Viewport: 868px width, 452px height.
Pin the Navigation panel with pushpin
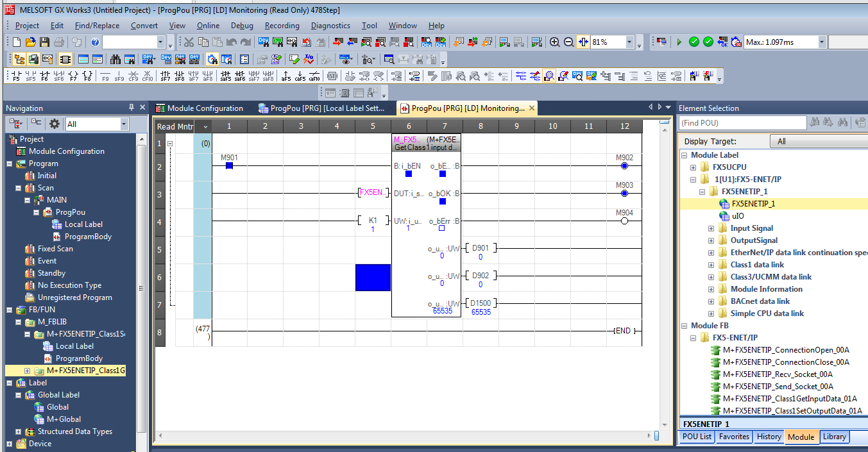[131, 108]
